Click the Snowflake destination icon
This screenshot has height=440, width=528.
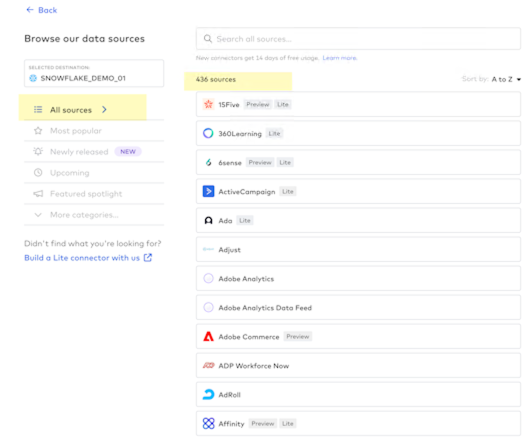(x=33, y=78)
